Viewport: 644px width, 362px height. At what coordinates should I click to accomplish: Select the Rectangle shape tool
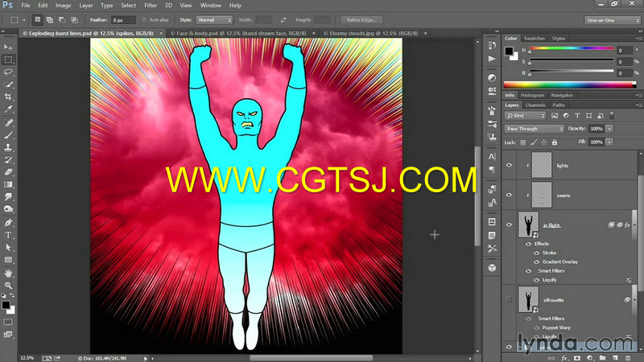coord(8,259)
